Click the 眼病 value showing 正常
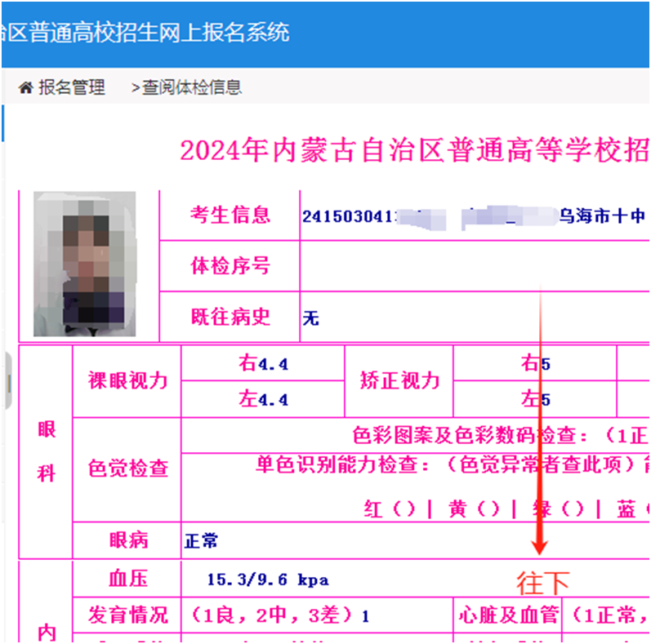 click(x=202, y=541)
